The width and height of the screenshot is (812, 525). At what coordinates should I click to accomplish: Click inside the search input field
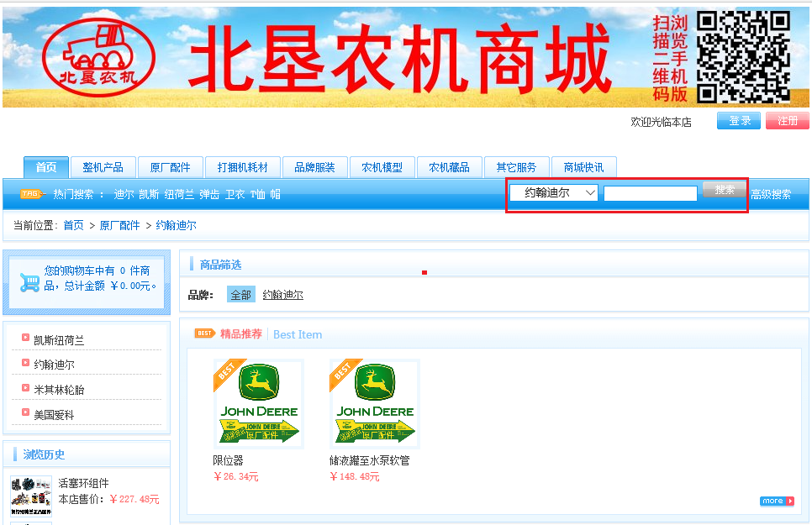click(650, 192)
